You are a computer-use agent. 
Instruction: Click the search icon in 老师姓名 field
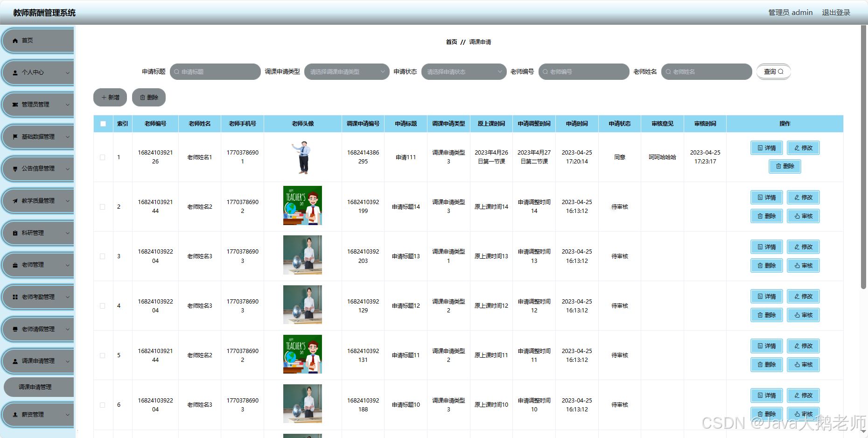tap(668, 72)
